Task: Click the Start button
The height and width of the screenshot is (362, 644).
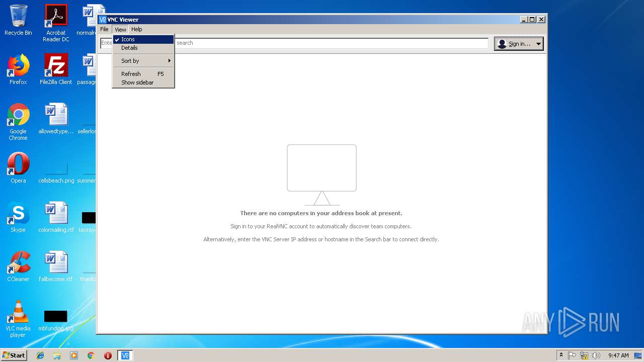Action: [x=14, y=355]
